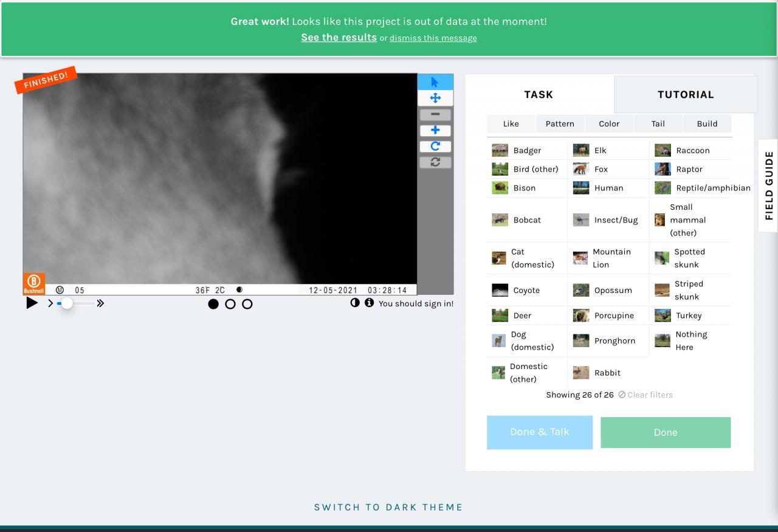778x532 pixels.
Task: Pick Bison from the list
Action: [x=527, y=188]
